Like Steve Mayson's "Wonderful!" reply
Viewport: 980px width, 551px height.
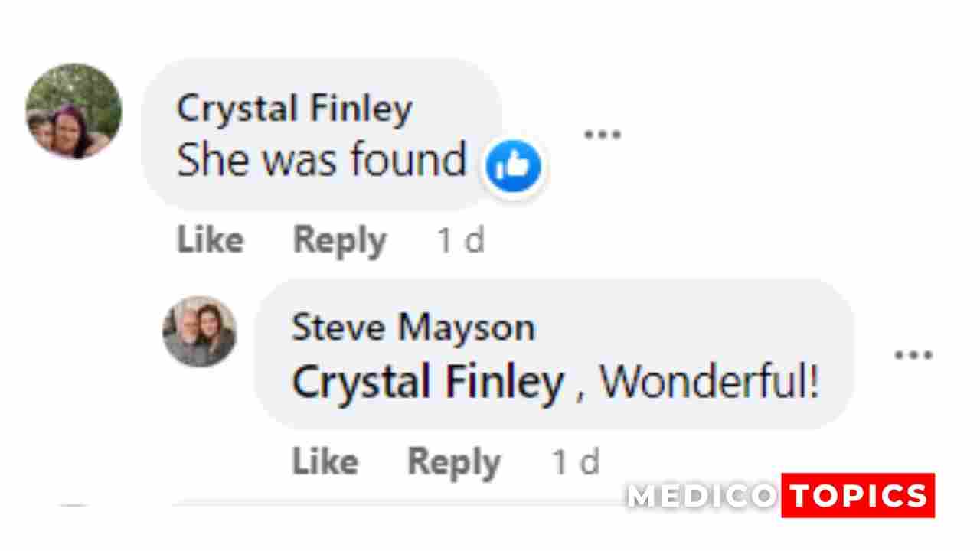pos(325,461)
